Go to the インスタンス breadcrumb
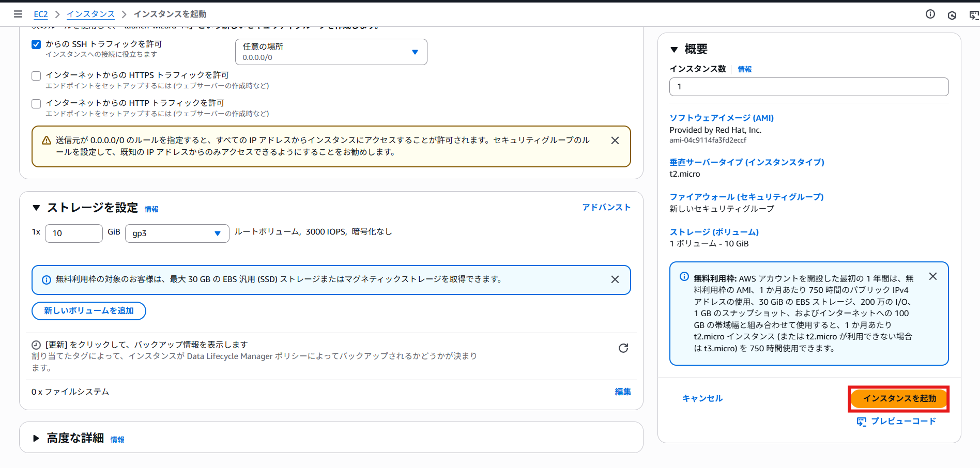This screenshot has height=468, width=980. [x=90, y=14]
